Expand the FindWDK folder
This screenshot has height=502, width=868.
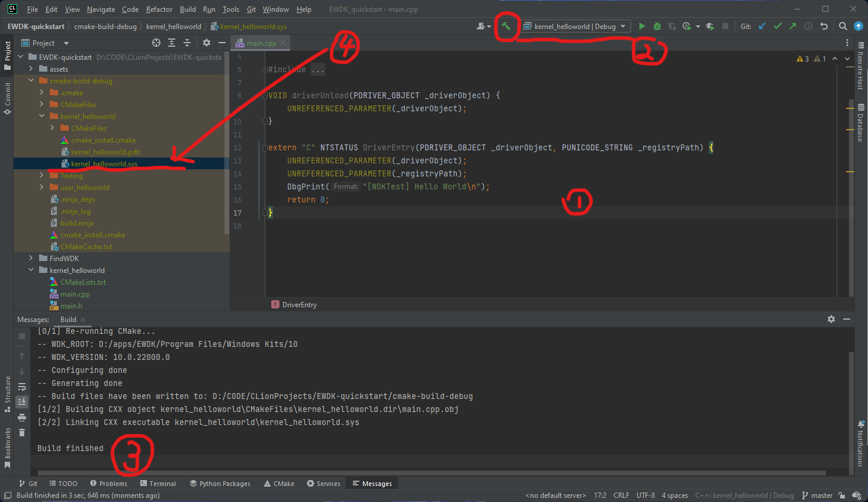[x=31, y=258]
